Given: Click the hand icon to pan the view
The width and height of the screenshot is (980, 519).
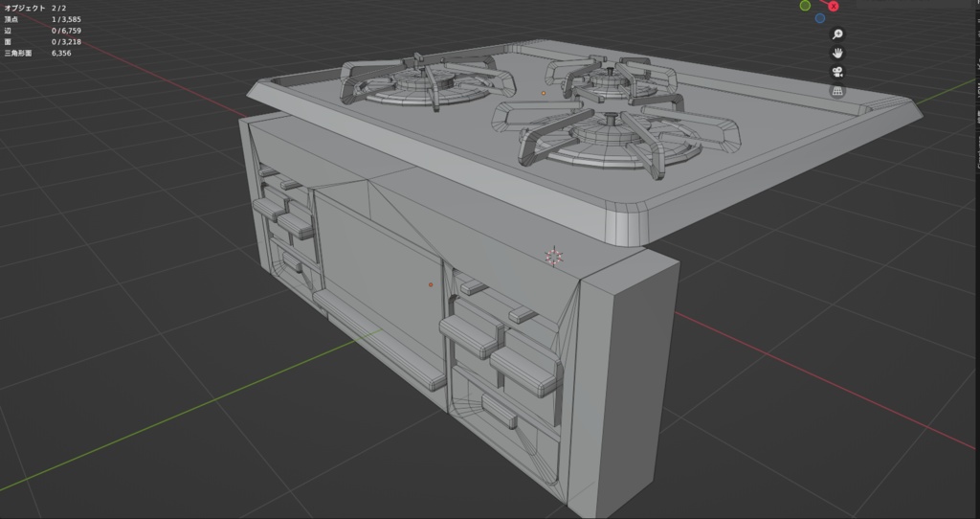Looking at the screenshot, I should (837, 54).
